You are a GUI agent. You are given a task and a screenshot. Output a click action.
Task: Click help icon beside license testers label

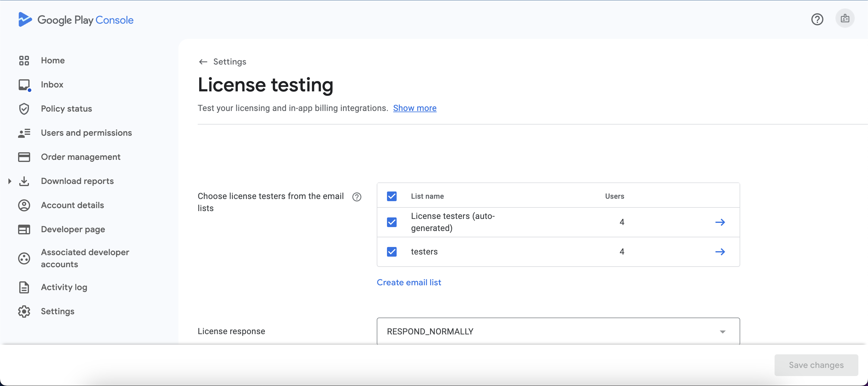[x=357, y=197]
